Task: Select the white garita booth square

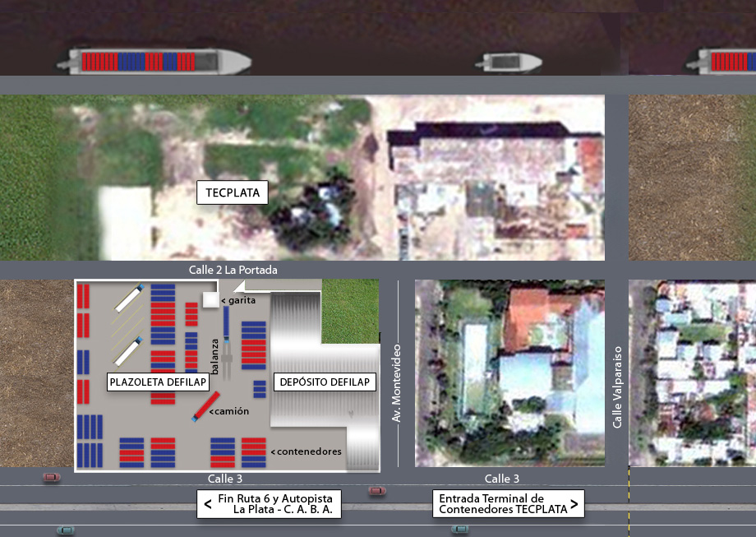Action: point(211,300)
